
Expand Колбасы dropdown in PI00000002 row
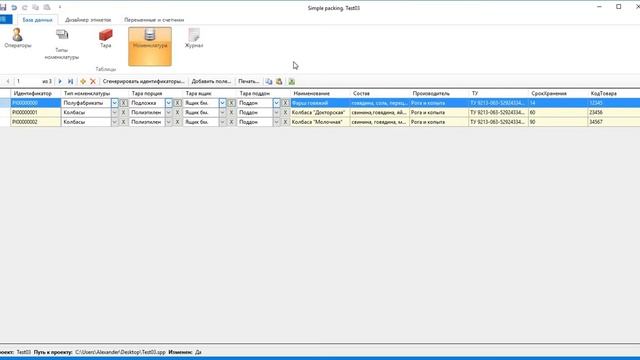(114, 122)
